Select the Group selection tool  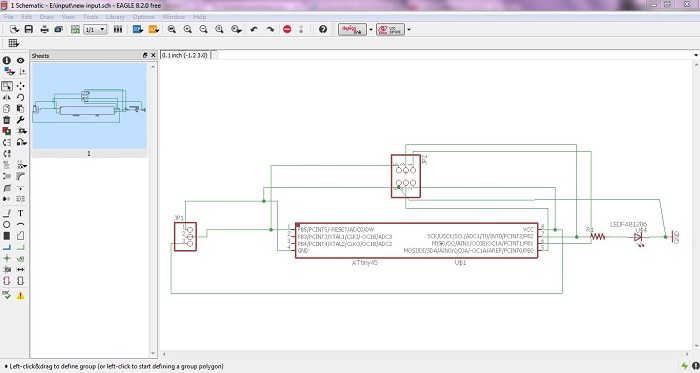[7, 86]
